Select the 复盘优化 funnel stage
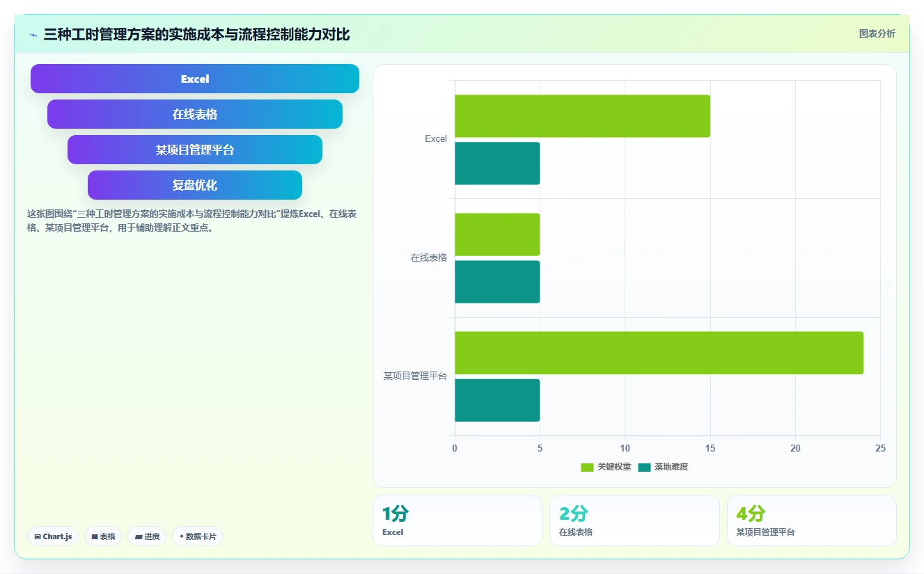Image resolution: width=924 pixels, height=574 pixels. pos(195,185)
